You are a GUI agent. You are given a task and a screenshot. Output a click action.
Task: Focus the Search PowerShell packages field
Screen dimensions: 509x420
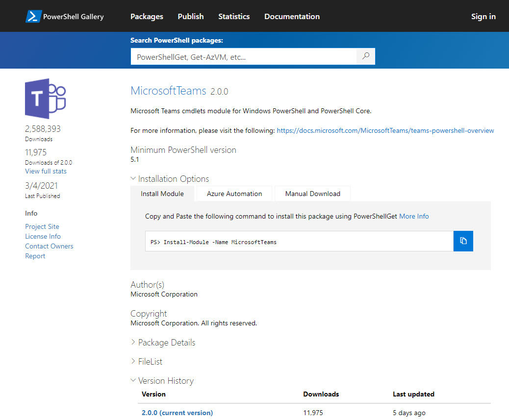pos(243,57)
